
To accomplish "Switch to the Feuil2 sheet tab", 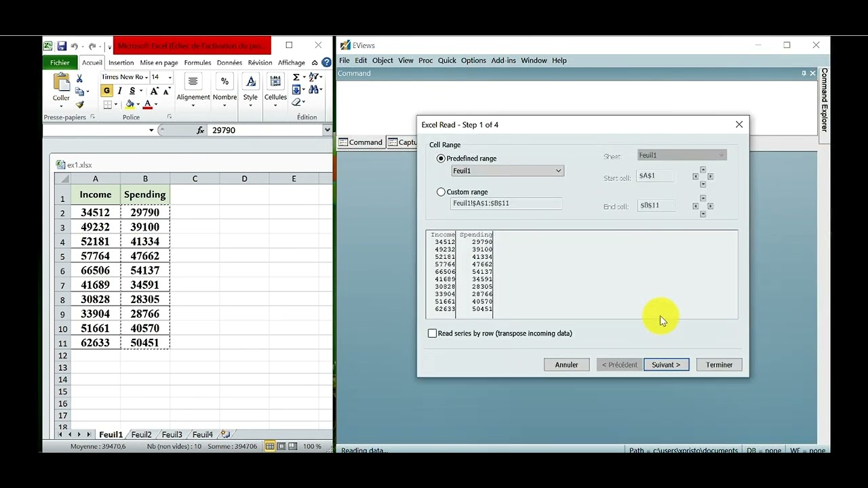I will point(141,434).
